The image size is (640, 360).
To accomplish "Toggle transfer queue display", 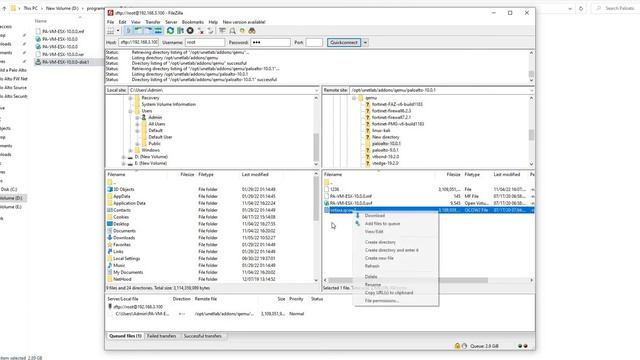I will (x=158, y=31).
